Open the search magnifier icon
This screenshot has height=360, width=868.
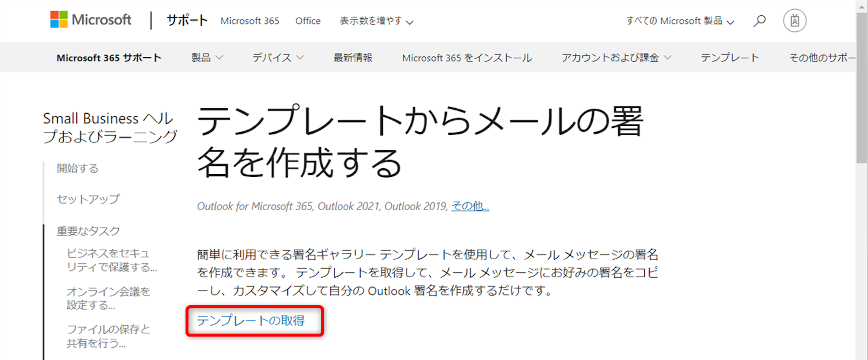(759, 21)
